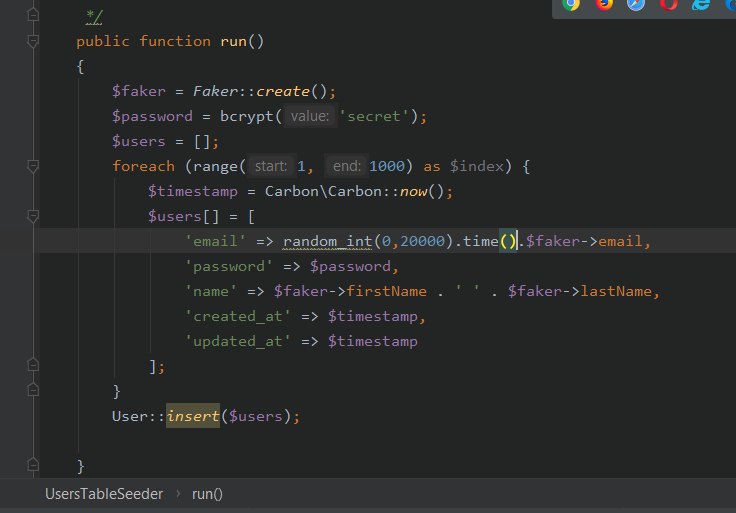Click '$timestamp' value on created_at line
Viewport: 736px width, 513px height.
coord(373,316)
